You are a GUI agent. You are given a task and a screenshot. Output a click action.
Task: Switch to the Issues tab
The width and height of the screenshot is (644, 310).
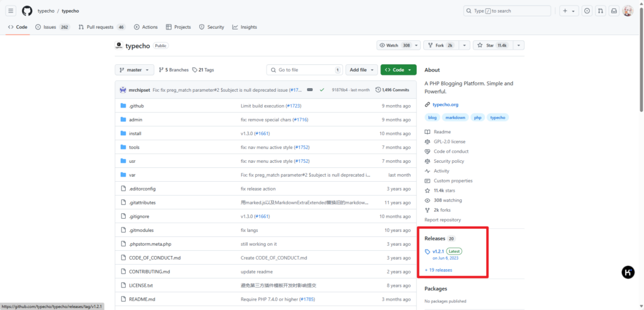tap(53, 27)
